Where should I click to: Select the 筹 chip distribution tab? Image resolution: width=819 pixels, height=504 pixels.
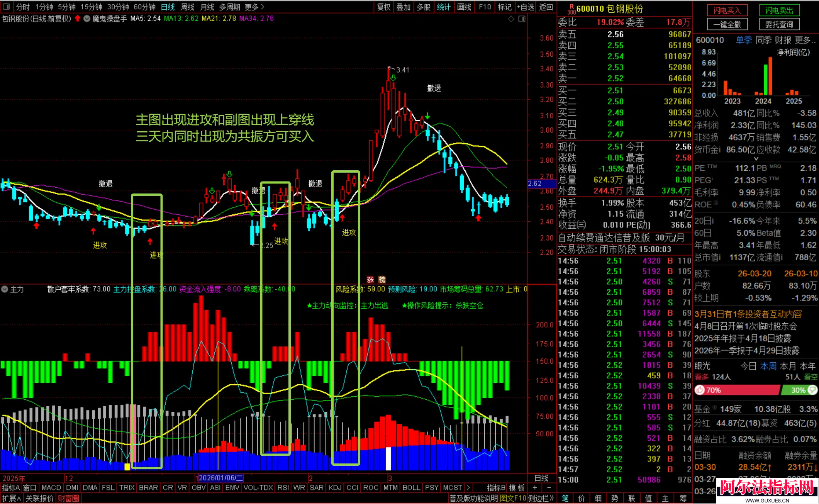click(x=683, y=498)
